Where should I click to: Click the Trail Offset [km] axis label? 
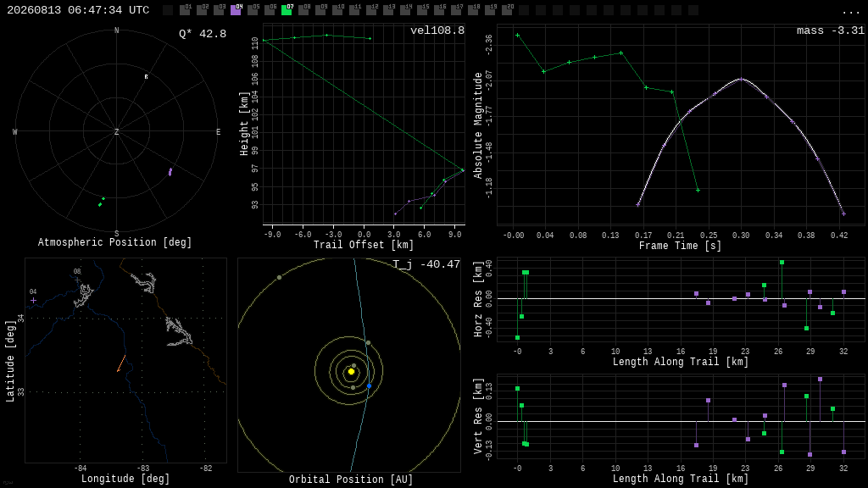pos(363,245)
